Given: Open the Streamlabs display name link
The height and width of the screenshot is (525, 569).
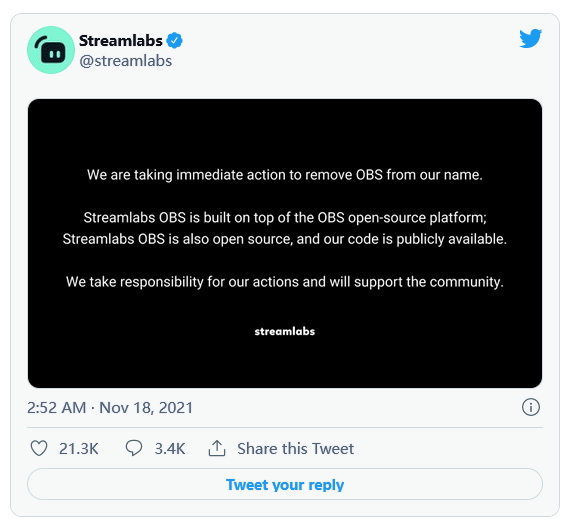Looking at the screenshot, I should tap(120, 40).
